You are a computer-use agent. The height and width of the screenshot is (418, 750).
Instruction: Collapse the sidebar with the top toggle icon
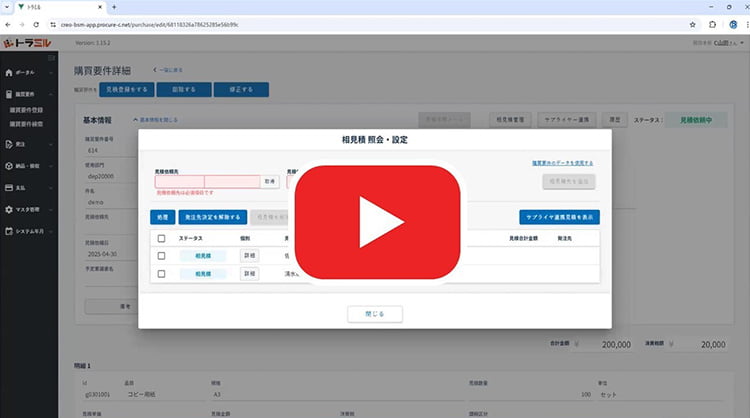[51, 58]
